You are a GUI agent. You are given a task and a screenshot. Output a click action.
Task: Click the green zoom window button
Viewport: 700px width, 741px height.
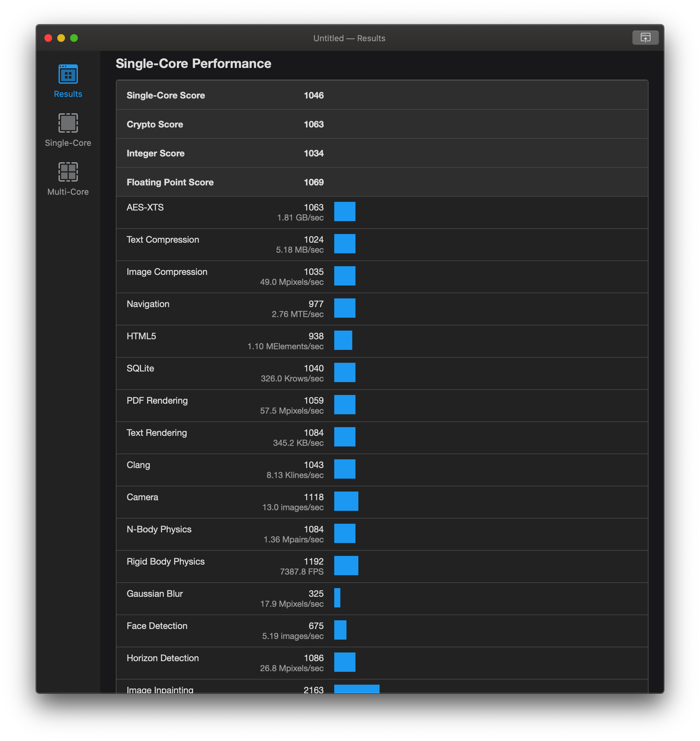point(74,38)
